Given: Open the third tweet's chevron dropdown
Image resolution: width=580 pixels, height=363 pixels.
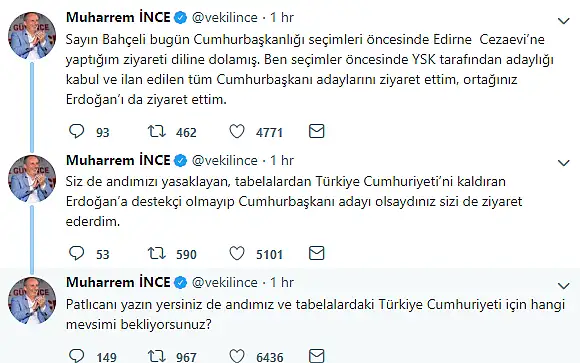Looking at the screenshot, I should 563,286.
